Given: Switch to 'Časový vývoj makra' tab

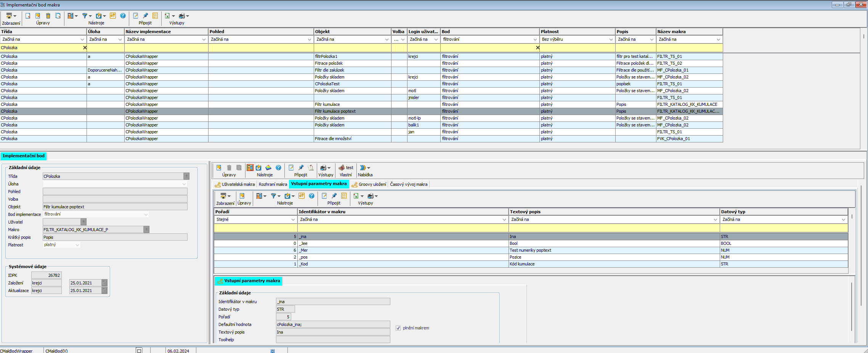Looking at the screenshot, I should click(x=409, y=184).
